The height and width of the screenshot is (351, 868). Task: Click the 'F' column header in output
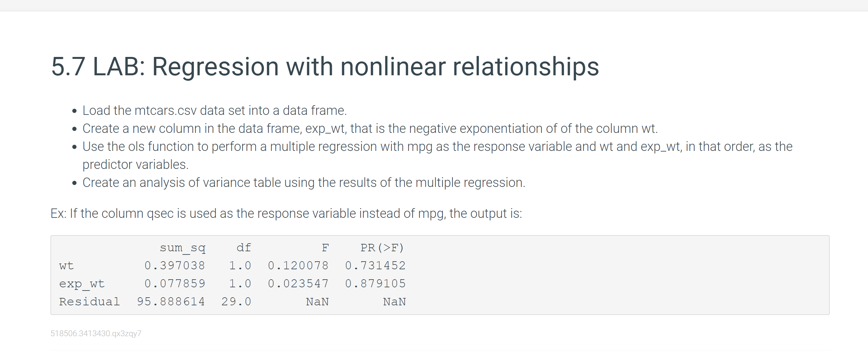(325, 248)
